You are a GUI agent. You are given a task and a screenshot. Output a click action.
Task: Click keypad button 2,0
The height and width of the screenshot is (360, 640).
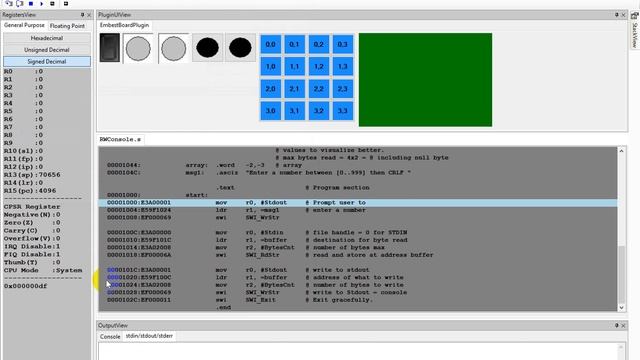coord(270,89)
